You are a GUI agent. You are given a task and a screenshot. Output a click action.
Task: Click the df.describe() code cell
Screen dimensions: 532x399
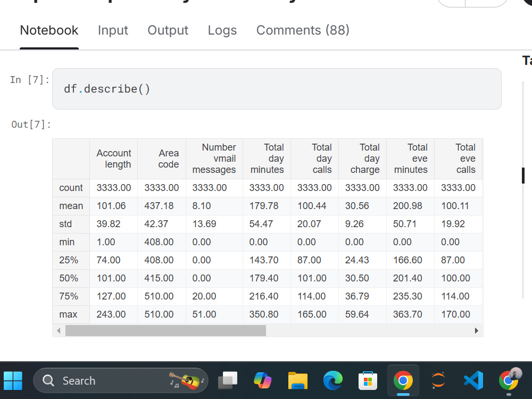pyautogui.click(x=277, y=89)
